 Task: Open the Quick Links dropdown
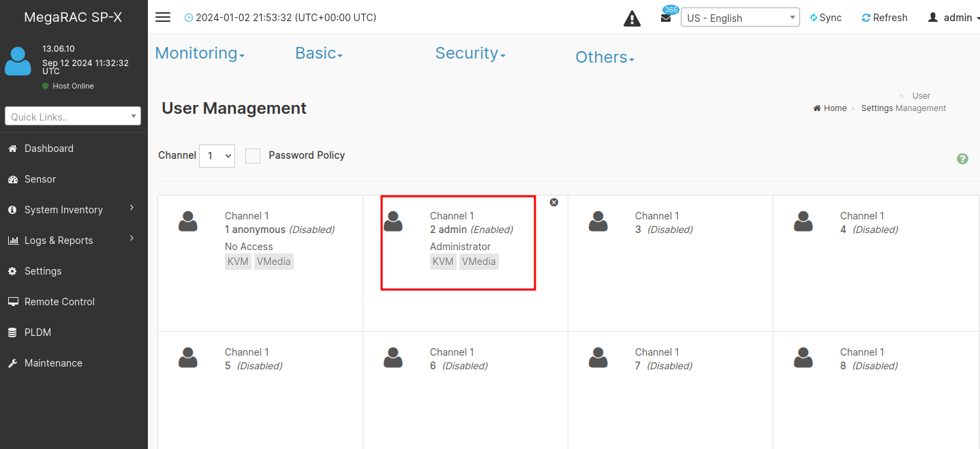(73, 117)
